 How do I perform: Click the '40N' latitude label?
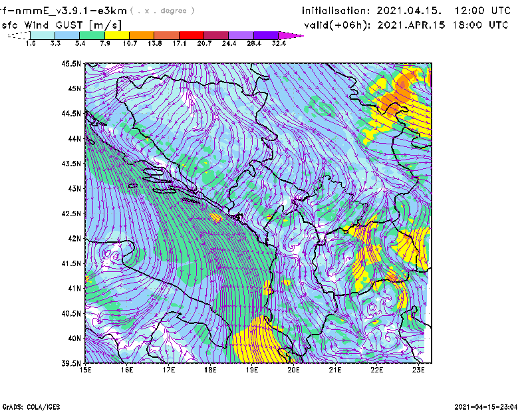click(x=74, y=339)
